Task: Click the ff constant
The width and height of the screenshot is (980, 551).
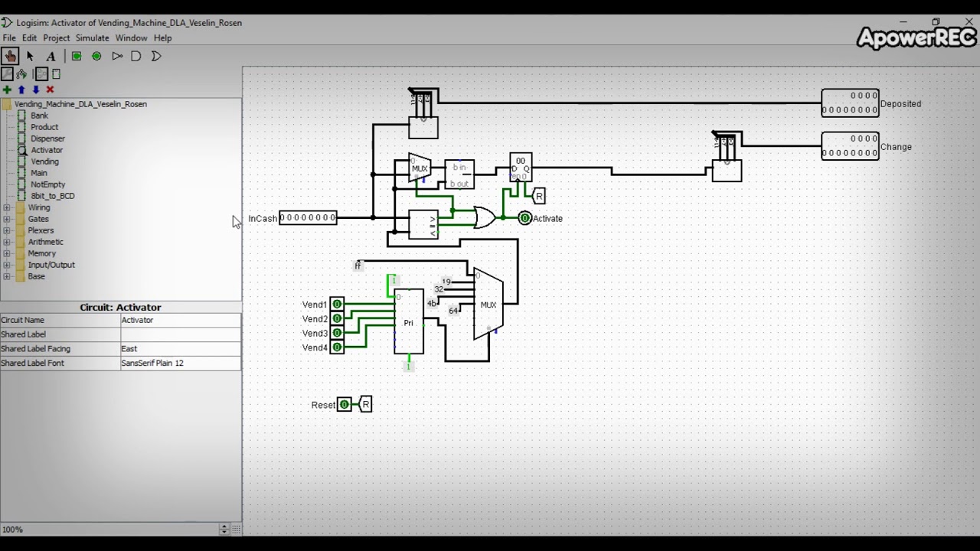Action: point(358,266)
